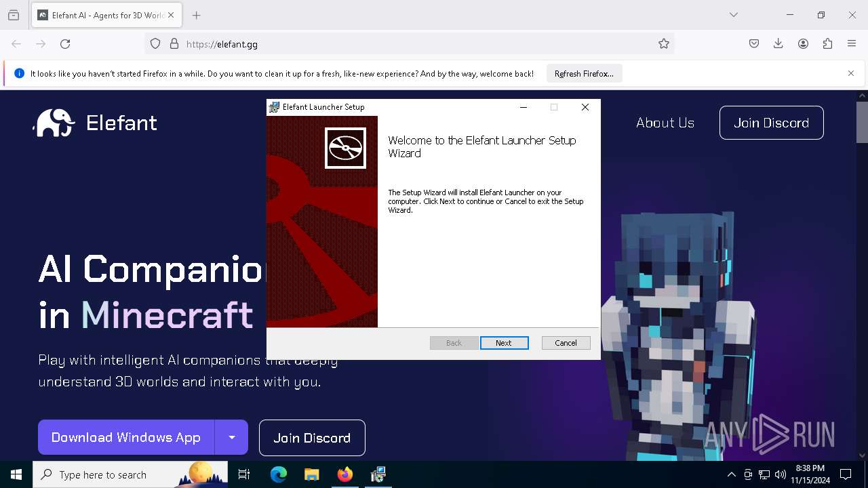The image size is (868, 488).
Task: Select the Elefant AI browser tab
Action: pyautogui.click(x=106, y=15)
